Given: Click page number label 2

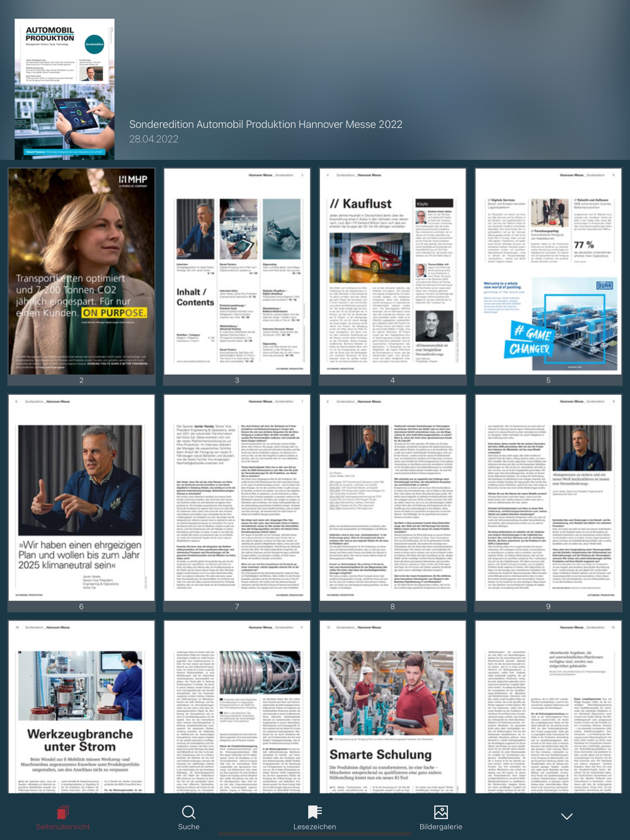Looking at the screenshot, I should pos(81,380).
